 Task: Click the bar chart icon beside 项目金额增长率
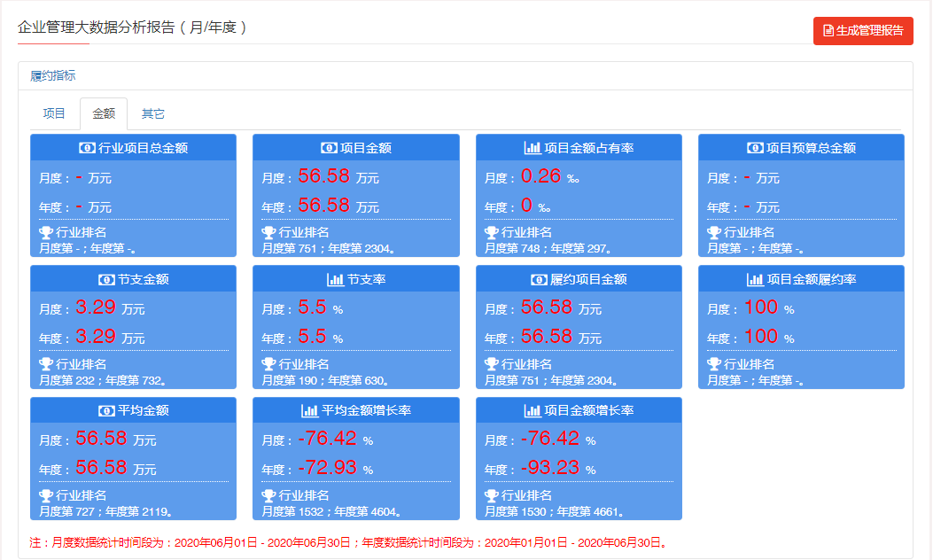533,410
